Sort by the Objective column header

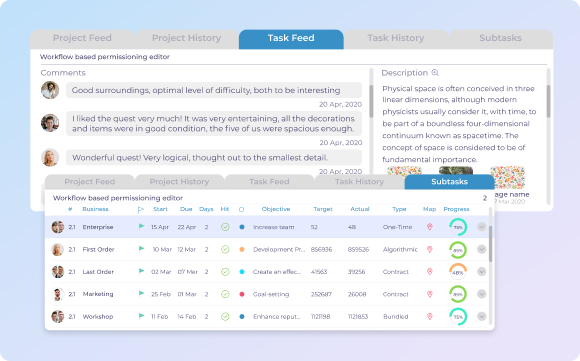click(276, 209)
